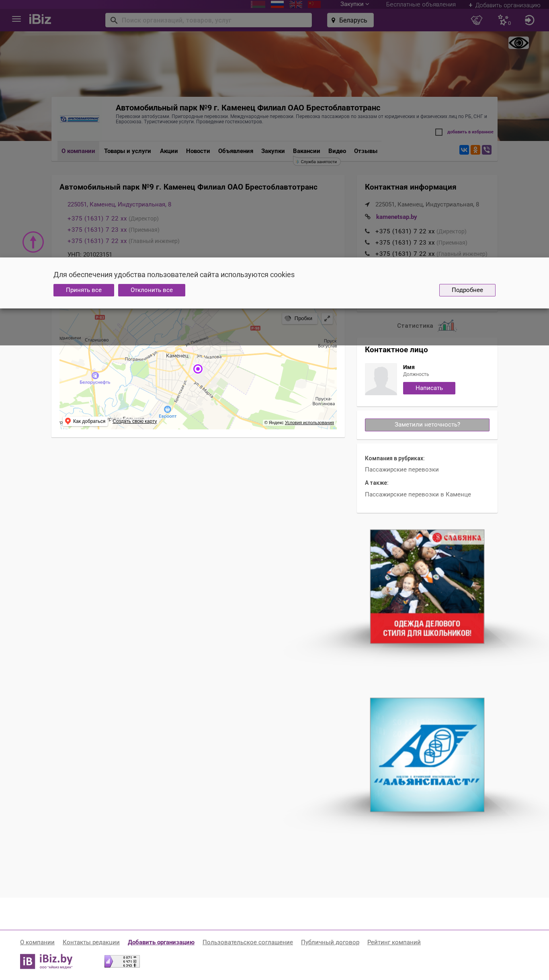
Task: Check the 'добавить в избранное' checkbox
Action: (x=439, y=132)
